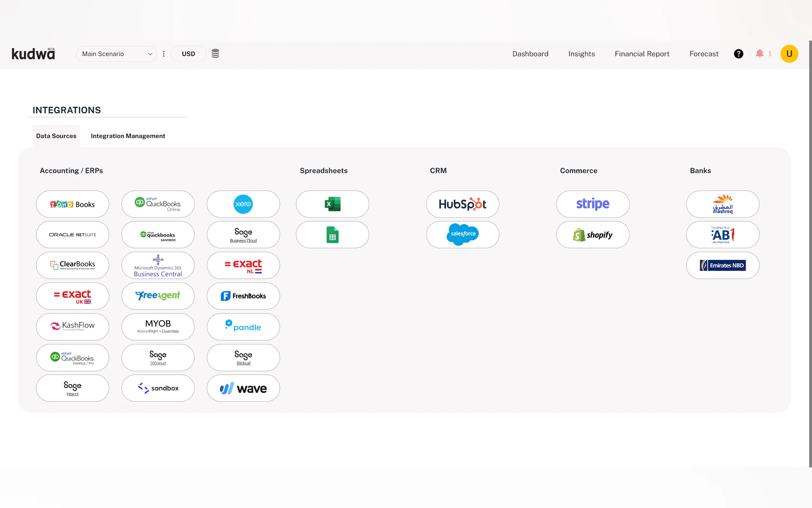812x508 pixels.
Task: Open the three-dot scenario options menu
Action: coord(164,54)
